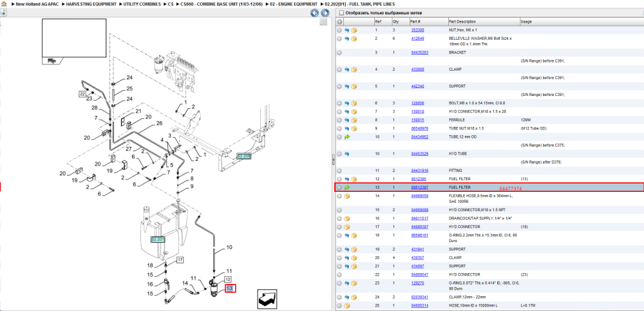The height and width of the screenshot is (311, 644).
Task: Click the round add icon in the table header
Action: 339,21
